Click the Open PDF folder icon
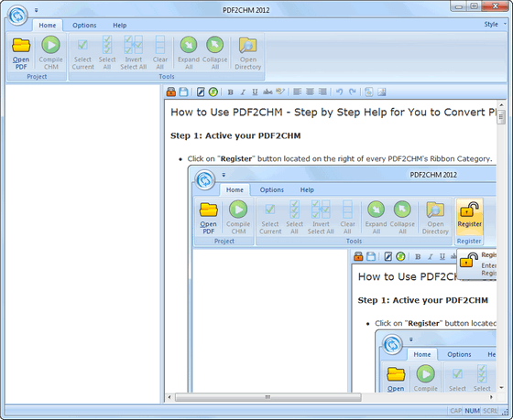Screen dimensions: 513x420 tap(21, 46)
